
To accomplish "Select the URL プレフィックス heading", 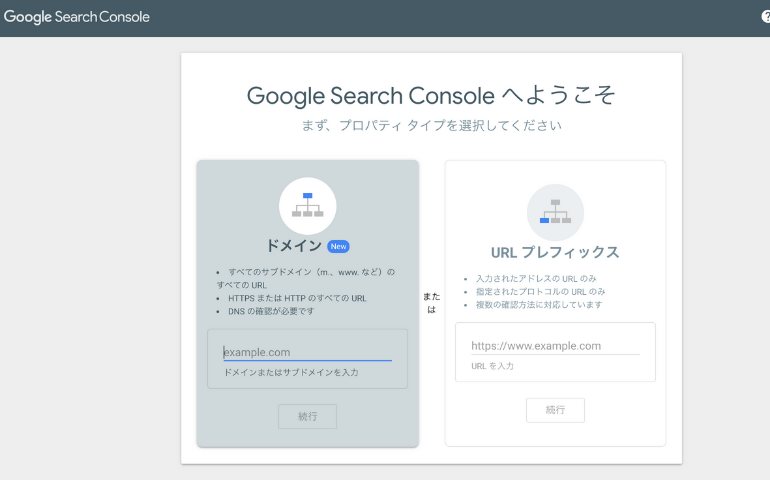I will coord(555,253).
